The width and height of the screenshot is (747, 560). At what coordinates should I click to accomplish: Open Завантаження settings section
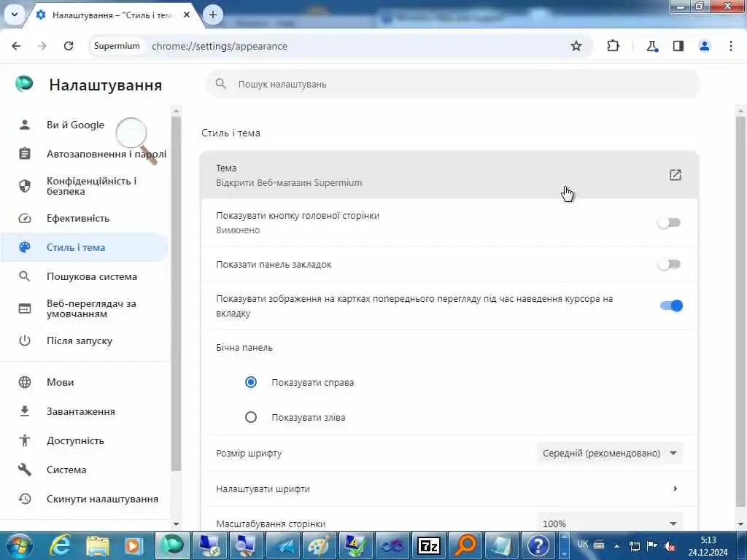click(x=85, y=411)
